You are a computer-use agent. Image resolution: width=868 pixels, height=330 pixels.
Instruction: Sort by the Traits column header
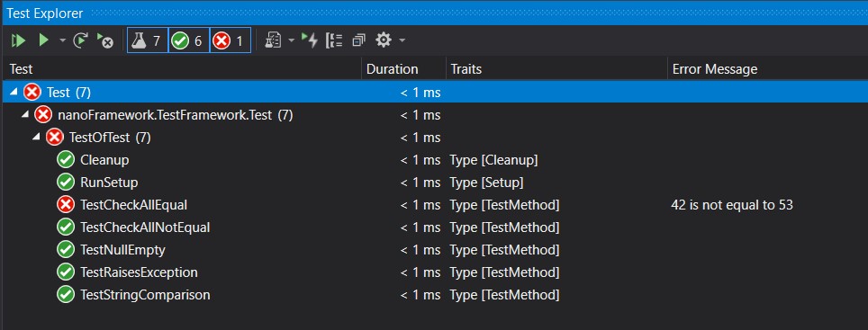(x=556, y=69)
